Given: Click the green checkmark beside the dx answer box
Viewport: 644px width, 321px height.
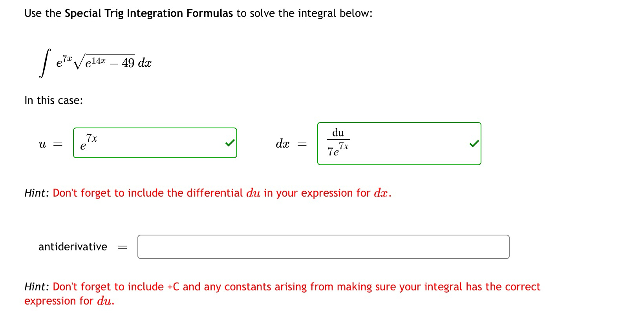Looking at the screenshot, I should [474, 144].
